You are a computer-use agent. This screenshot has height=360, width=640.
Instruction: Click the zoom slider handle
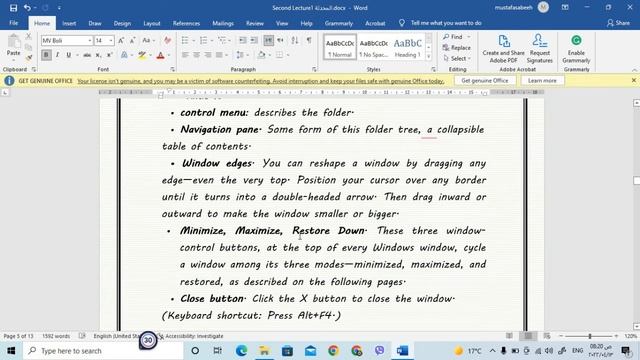(590, 336)
